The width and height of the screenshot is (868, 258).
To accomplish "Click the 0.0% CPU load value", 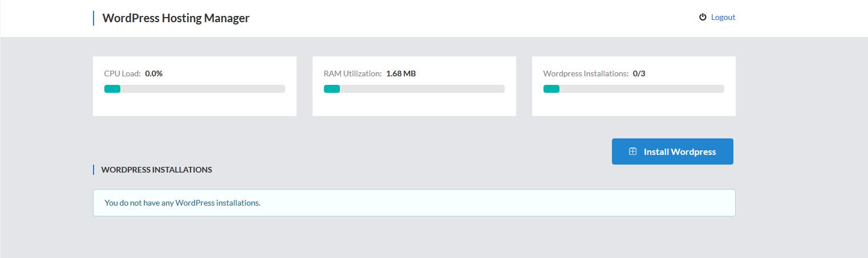I will tap(153, 73).
